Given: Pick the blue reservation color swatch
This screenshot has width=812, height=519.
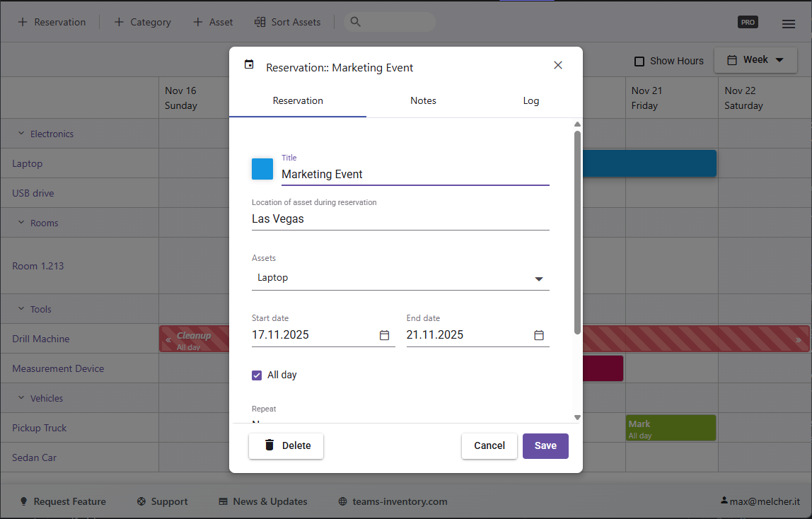Looking at the screenshot, I should 262,169.
